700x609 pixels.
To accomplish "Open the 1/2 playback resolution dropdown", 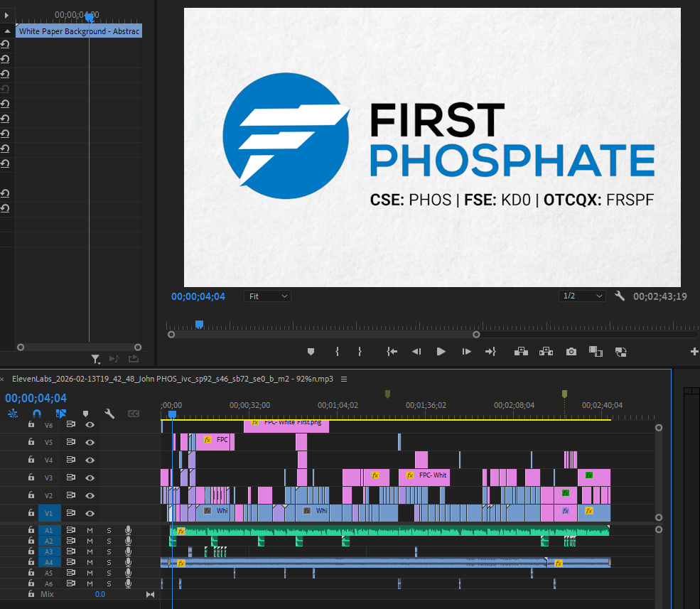I will (582, 296).
